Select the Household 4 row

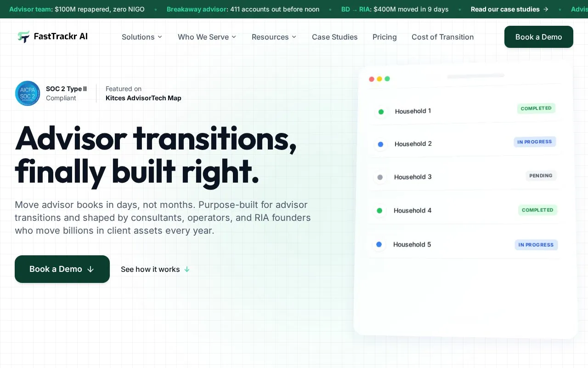pos(464,210)
